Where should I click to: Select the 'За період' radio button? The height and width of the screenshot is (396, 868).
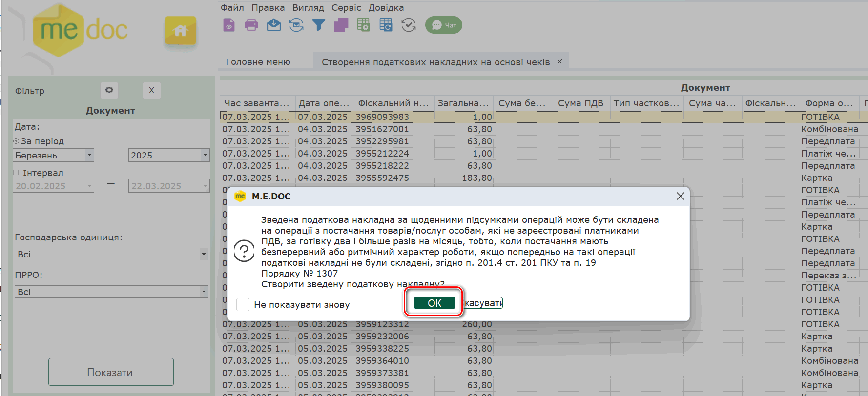[16, 141]
